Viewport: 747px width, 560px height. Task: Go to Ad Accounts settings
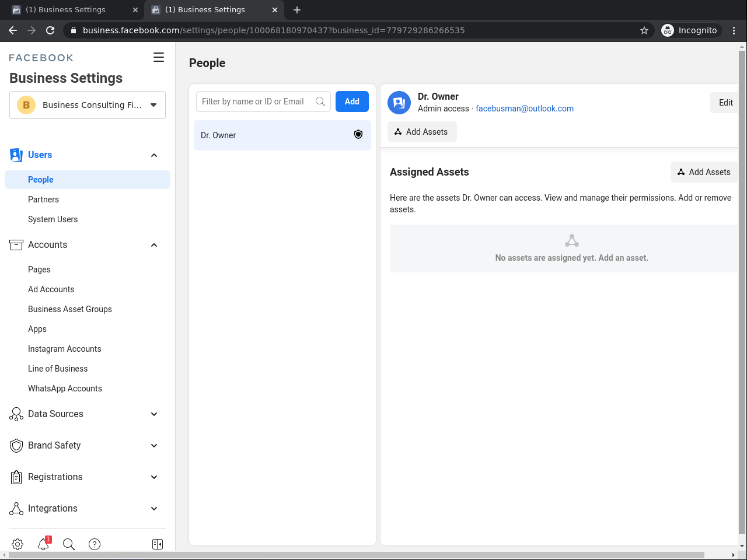(51, 289)
